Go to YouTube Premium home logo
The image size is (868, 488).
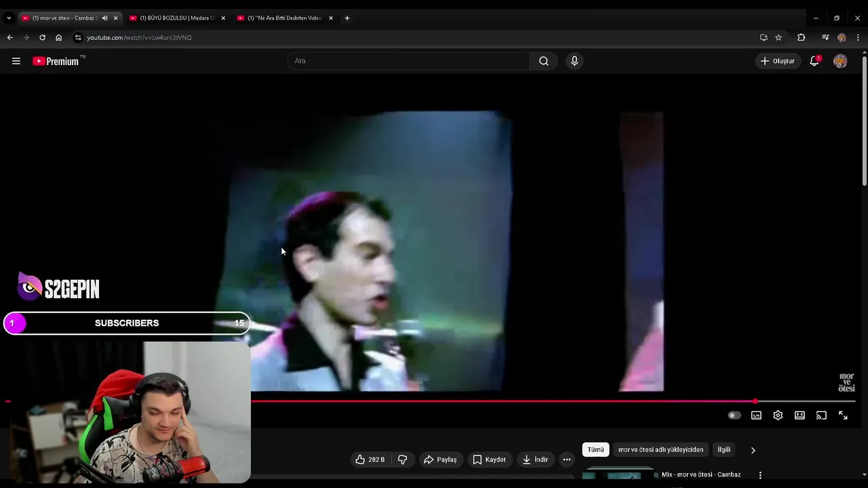[57, 61]
